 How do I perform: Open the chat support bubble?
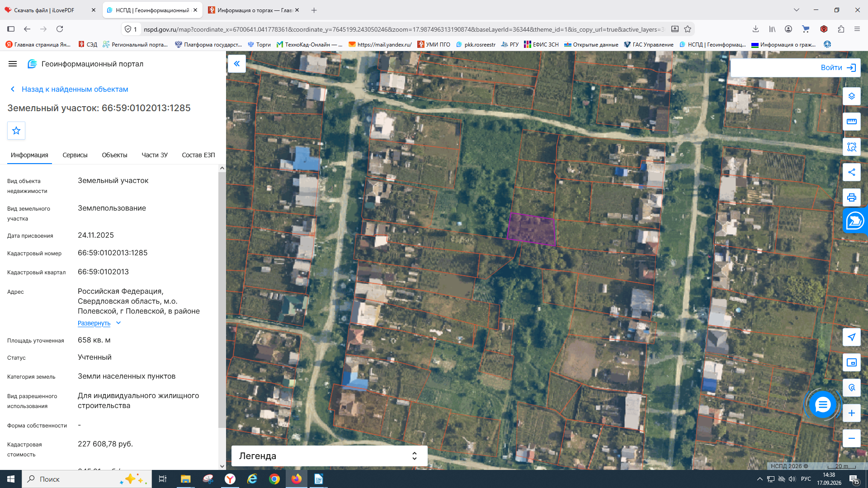pos(822,404)
